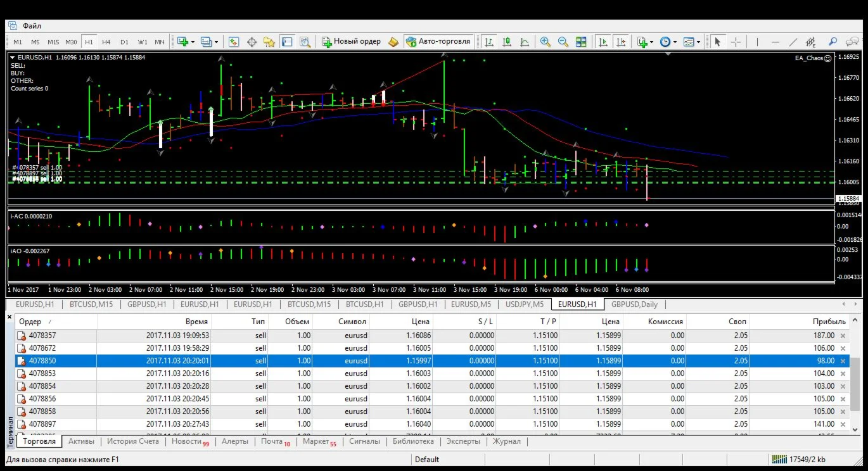Image resolution: width=868 pixels, height=471 pixels.
Task: Expand the indicators list dropdown
Action: [652, 42]
